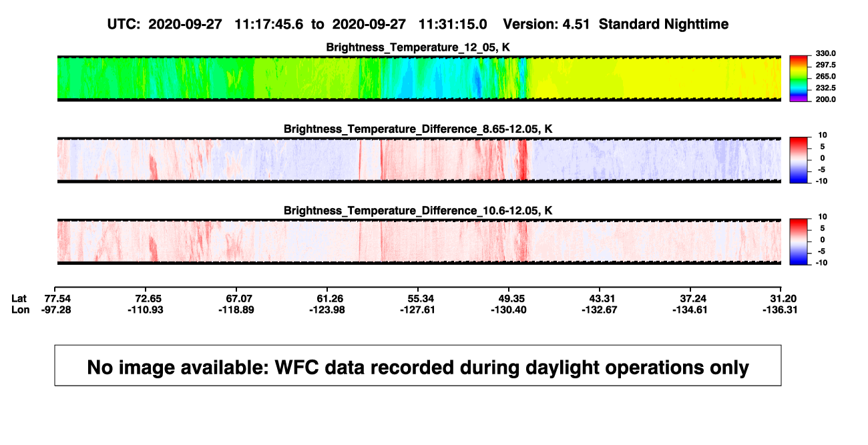Click latitude value 31.20
The image size is (868, 445).
pos(783,298)
